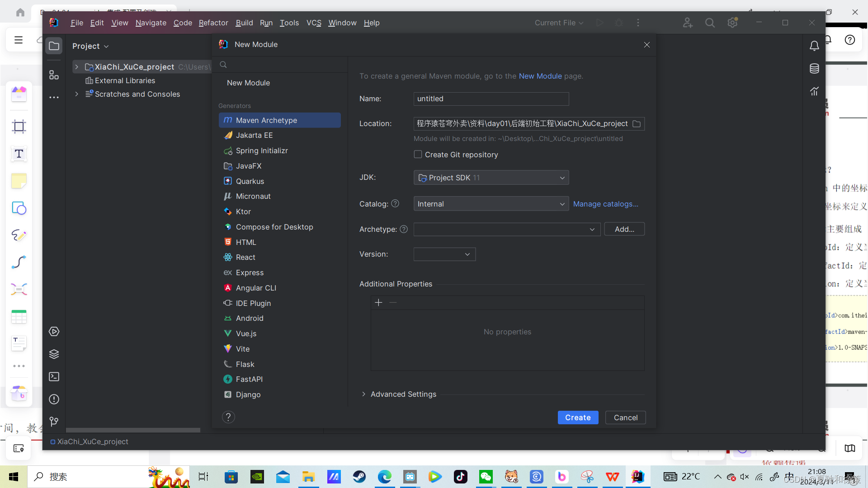868x488 pixels.
Task: Follow the New Module page link
Action: point(540,76)
